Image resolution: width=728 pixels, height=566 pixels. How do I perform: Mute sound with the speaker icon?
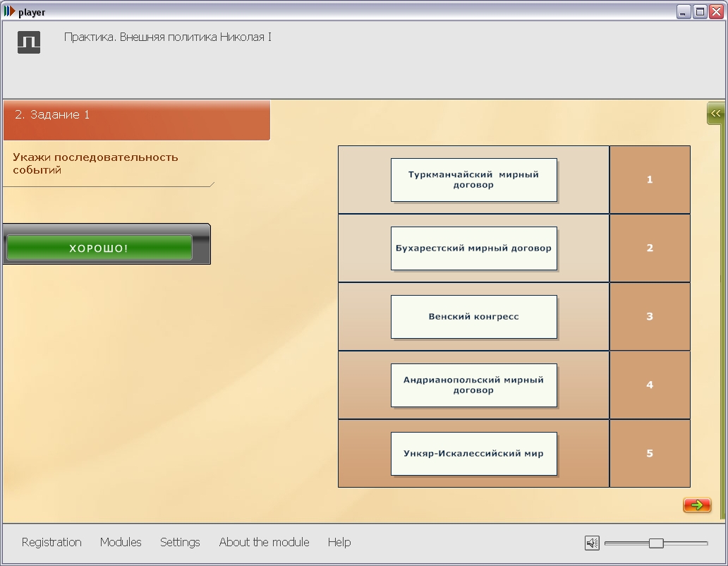(x=592, y=543)
